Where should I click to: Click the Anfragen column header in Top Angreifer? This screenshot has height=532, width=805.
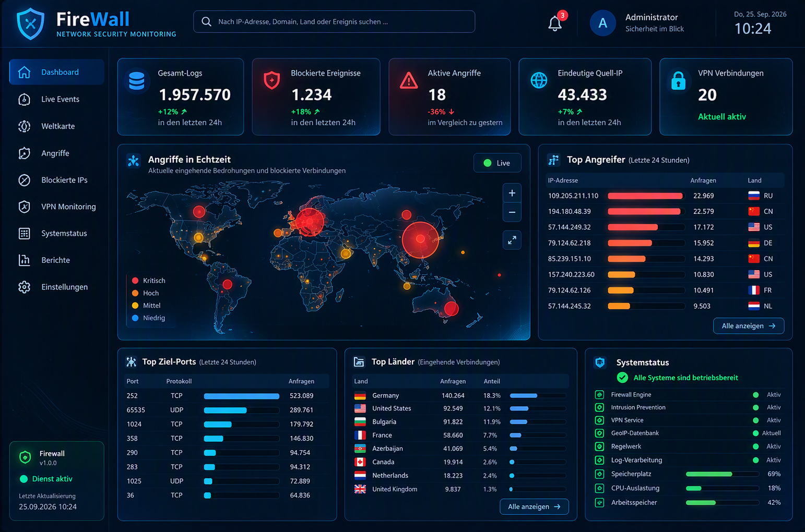(703, 180)
